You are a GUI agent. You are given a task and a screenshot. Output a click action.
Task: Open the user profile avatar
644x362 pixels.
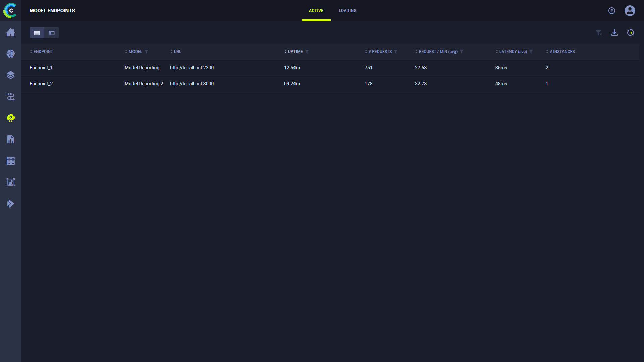click(x=630, y=11)
